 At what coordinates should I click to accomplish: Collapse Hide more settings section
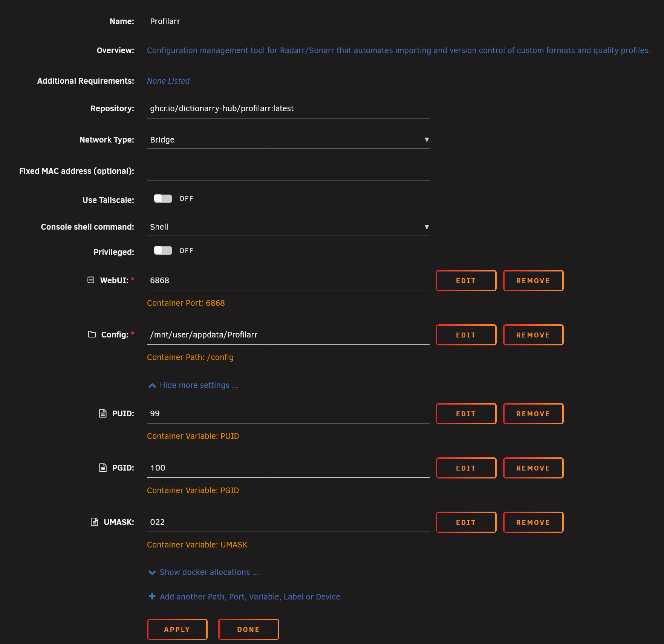pos(194,385)
